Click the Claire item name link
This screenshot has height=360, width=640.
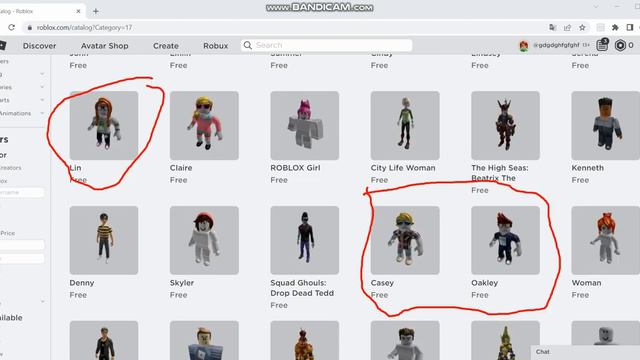click(x=181, y=168)
